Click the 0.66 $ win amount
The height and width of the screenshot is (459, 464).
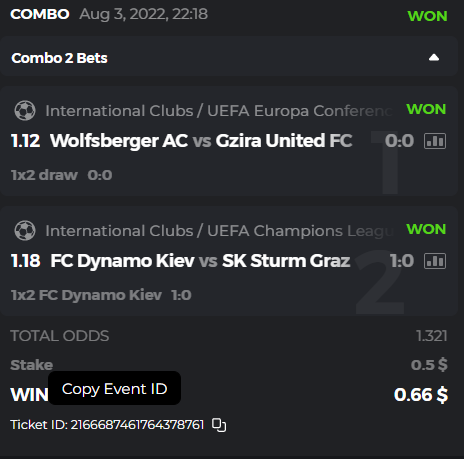click(x=421, y=395)
